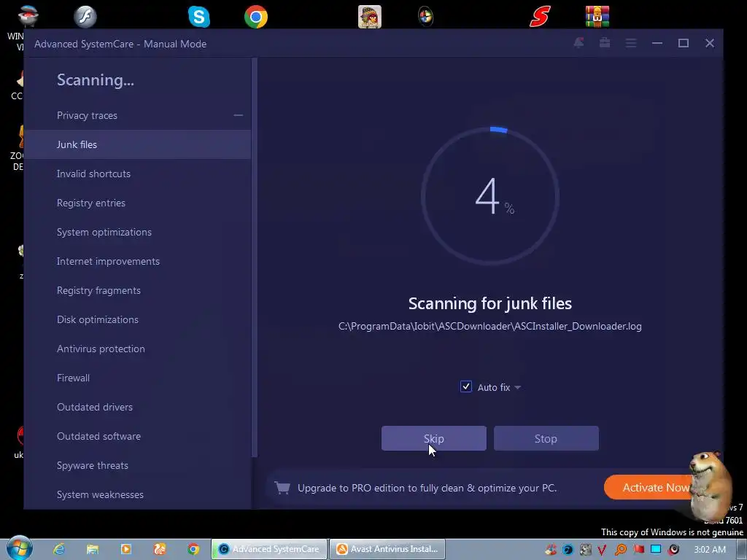Select Outdated drivers item

click(137, 407)
